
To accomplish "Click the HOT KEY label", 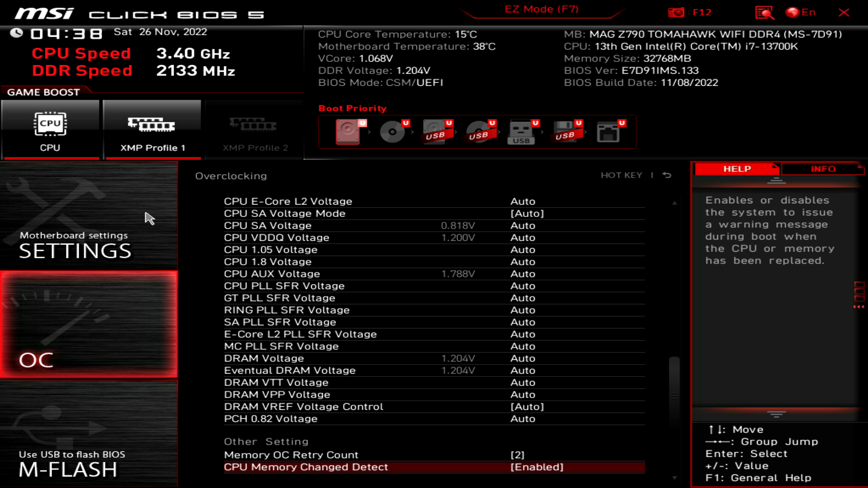I will tap(622, 175).
